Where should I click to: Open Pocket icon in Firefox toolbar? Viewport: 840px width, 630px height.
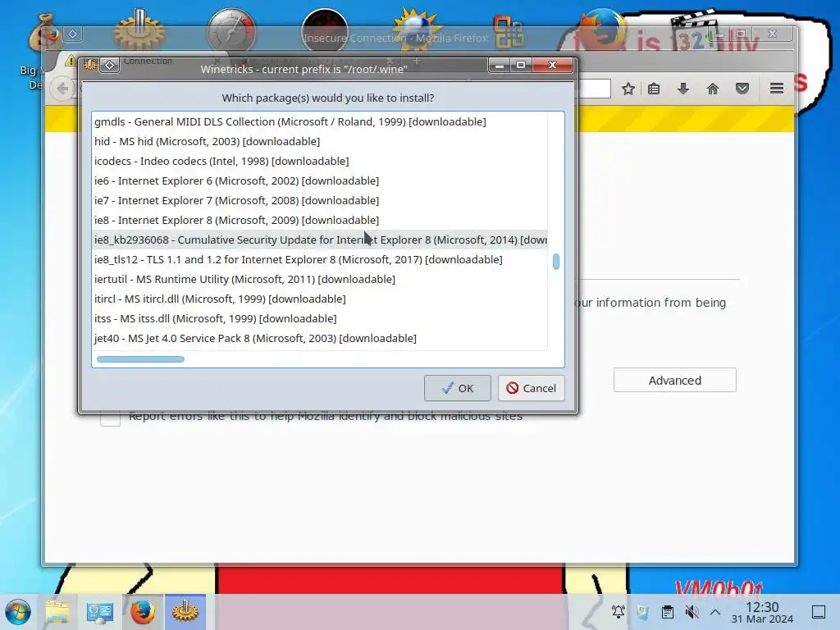pos(742,89)
